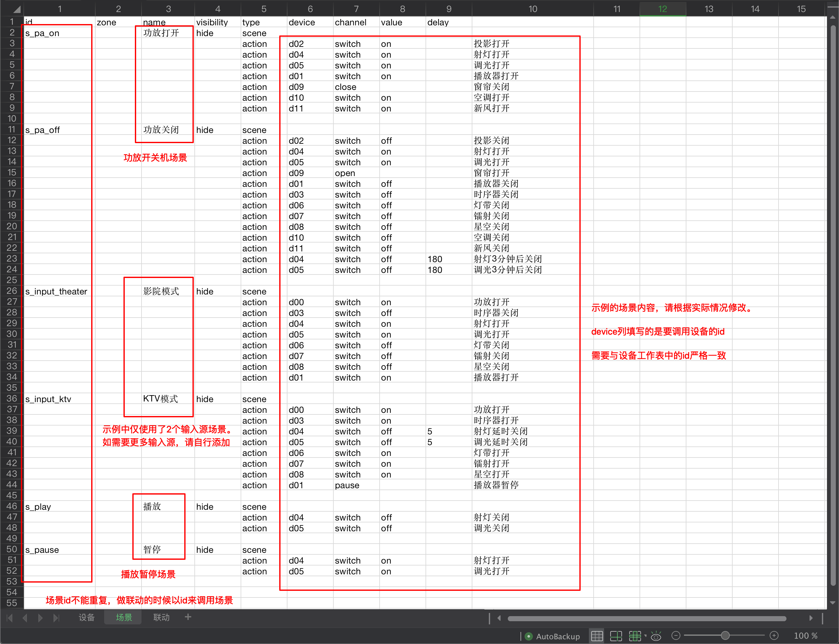
Task: Select the s_pause id cell
Action: (x=60, y=550)
